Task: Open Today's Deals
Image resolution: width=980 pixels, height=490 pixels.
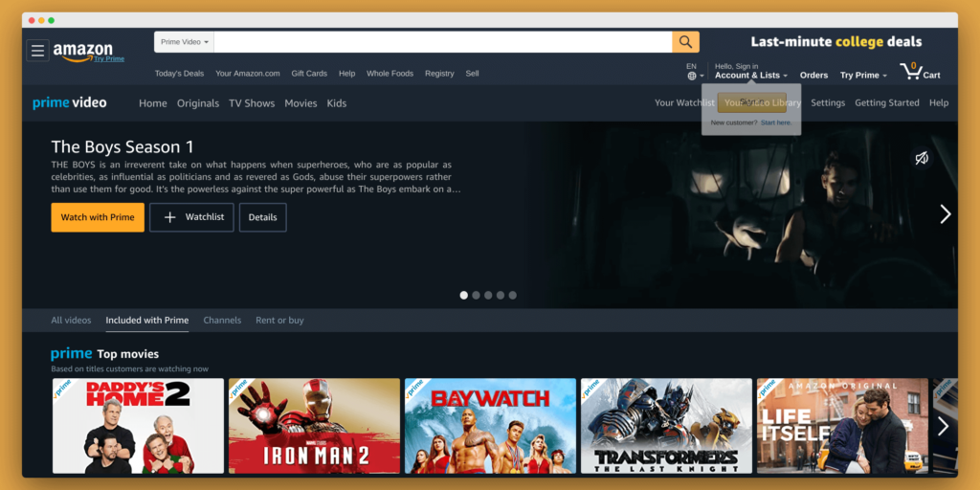Action: 179,73
